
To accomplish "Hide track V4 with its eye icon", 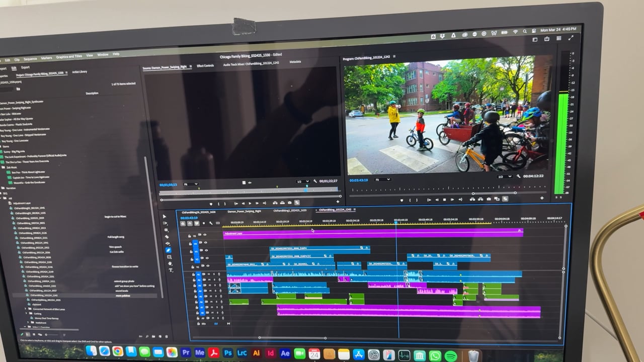I will click(205, 243).
